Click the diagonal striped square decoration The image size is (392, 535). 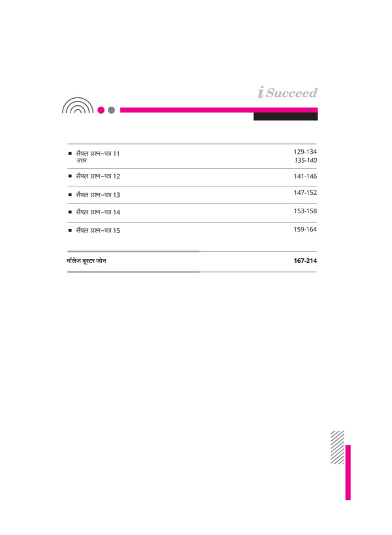tap(338, 447)
